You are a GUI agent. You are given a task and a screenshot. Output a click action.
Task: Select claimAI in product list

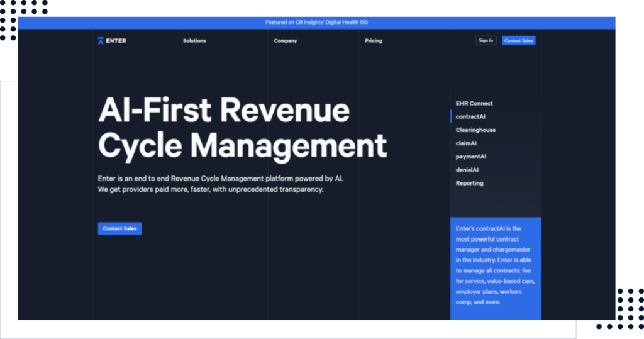coord(466,143)
